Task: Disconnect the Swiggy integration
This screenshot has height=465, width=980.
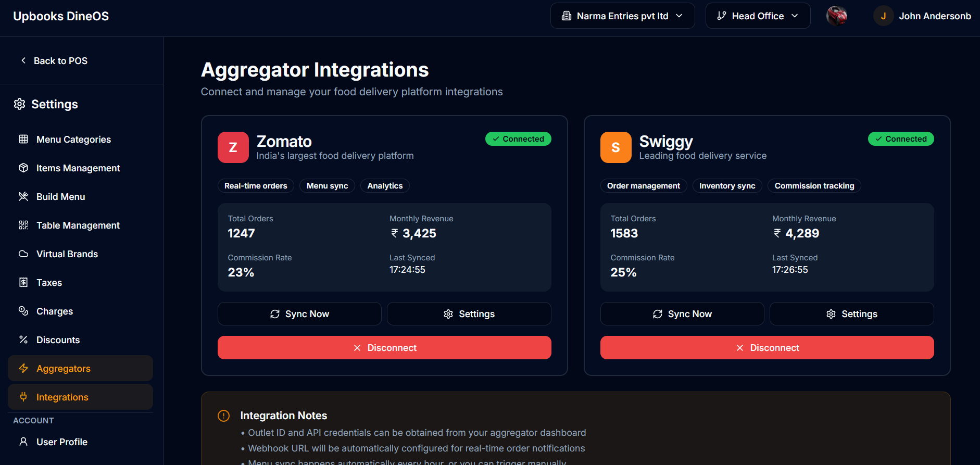Action: tap(767, 347)
